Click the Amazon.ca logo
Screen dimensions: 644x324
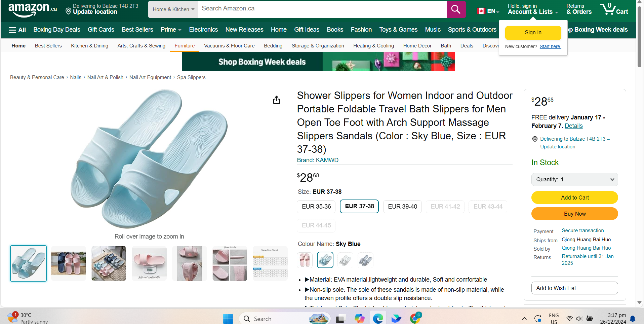pos(32,9)
